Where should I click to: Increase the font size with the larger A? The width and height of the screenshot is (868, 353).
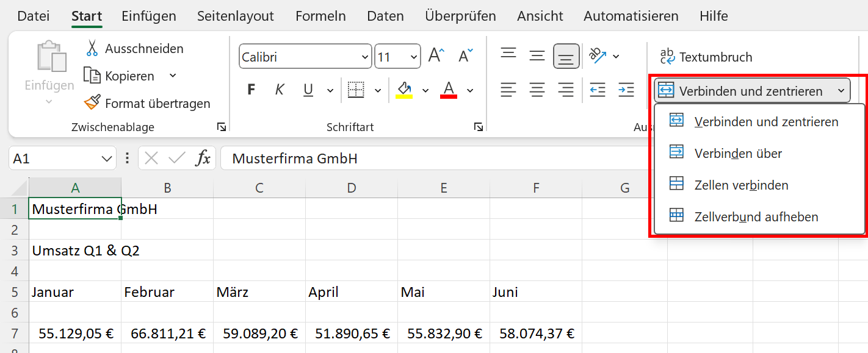pos(436,56)
